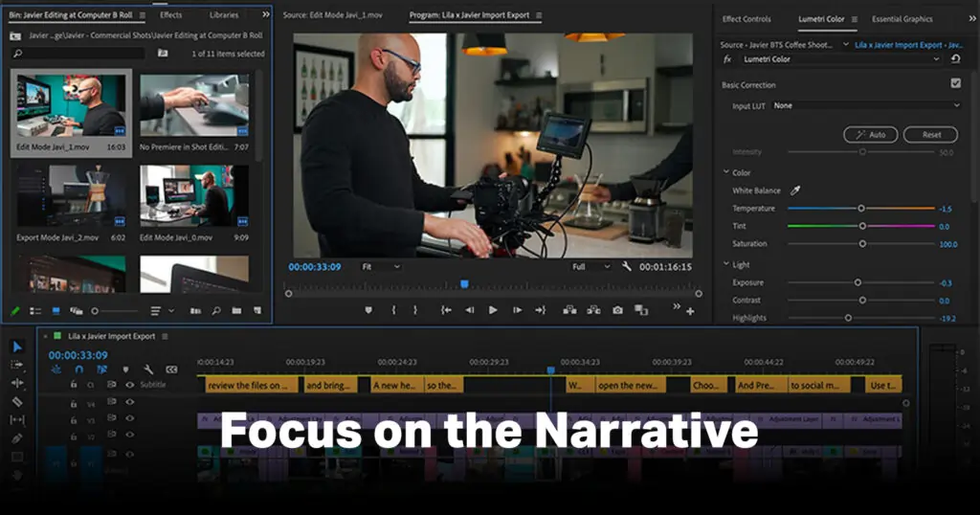The width and height of the screenshot is (980, 515).
Task: Select the Selection arrow tool
Action: [x=16, y=347]
